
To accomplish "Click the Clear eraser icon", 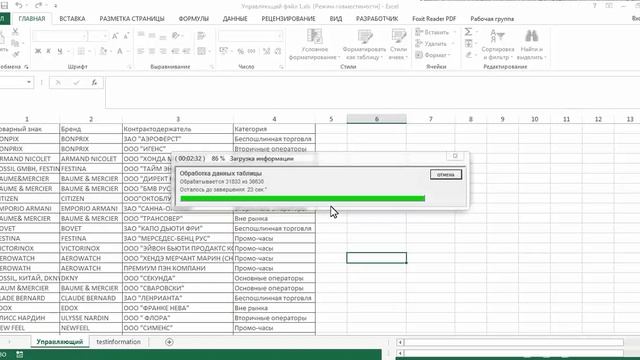I will [x=469, y=55].
